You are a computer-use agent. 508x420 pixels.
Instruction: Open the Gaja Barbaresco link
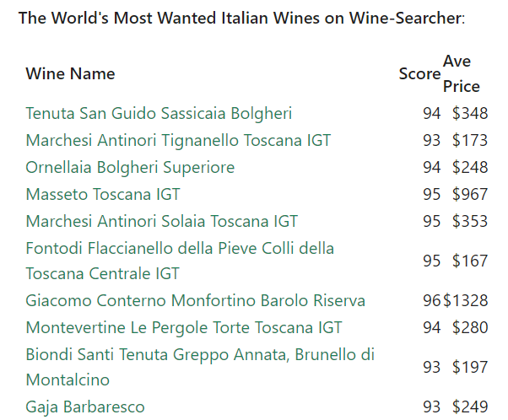pyautogui.click(x=85, y=407)
